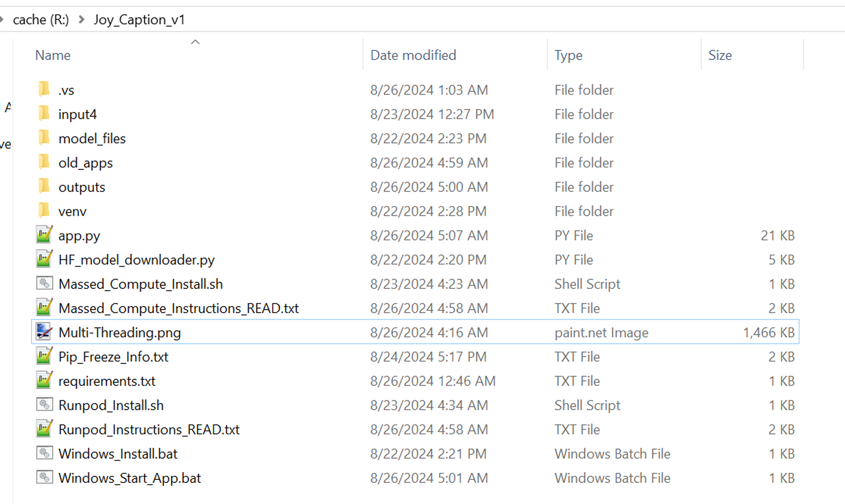Click the Massed_Compute_Install.sh script icon
The image size is (845, 504).
[x=44, y=283]
